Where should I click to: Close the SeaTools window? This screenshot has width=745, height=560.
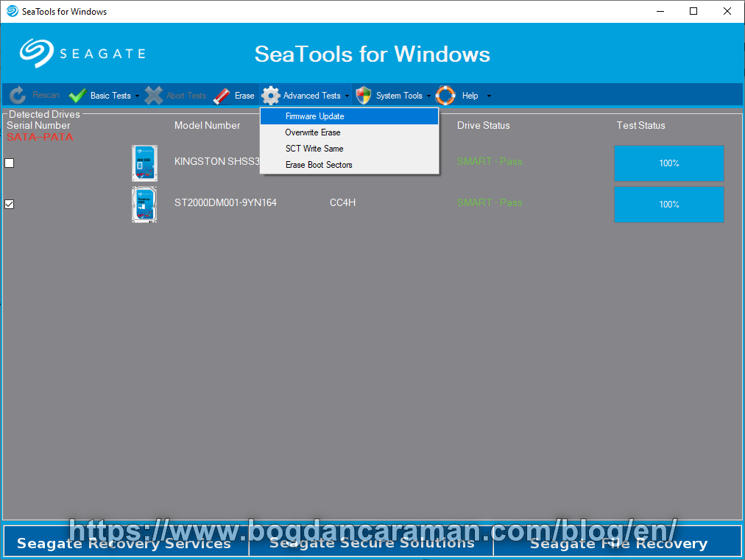click(x=727, y=11)
